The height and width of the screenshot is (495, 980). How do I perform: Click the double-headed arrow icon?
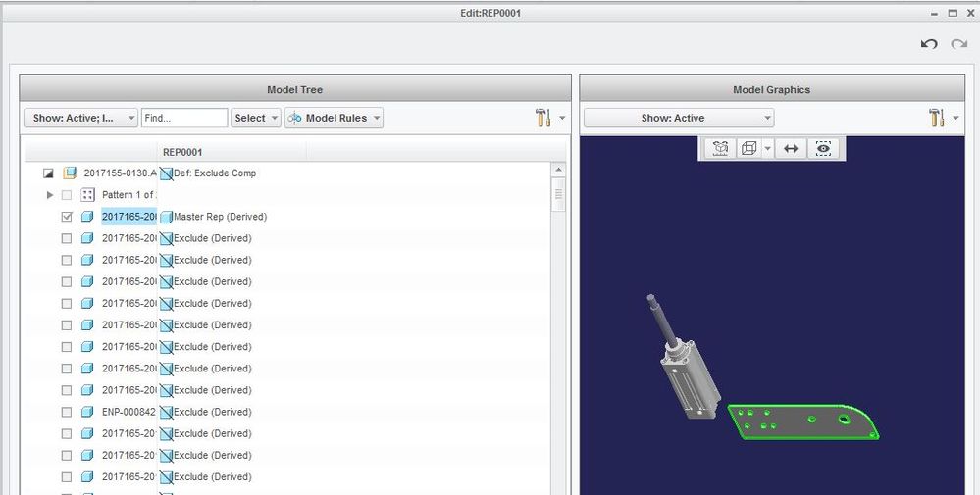pos(791,149)
